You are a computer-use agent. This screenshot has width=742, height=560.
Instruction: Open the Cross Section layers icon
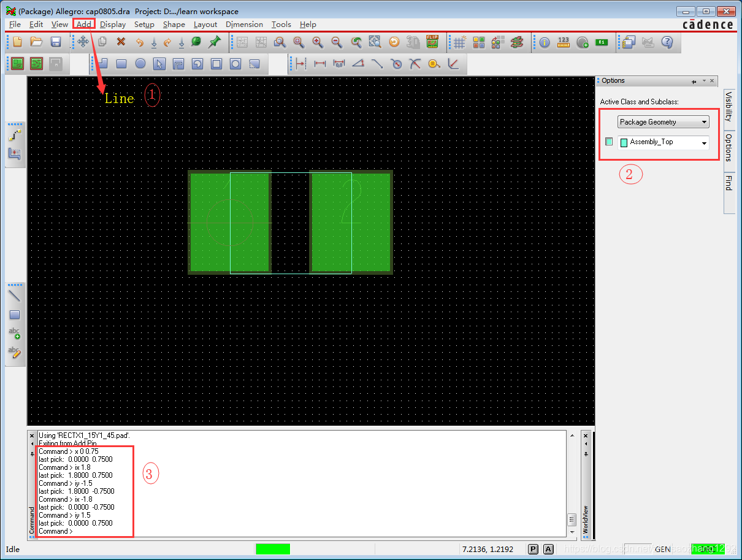pyautogui.click(x=517, y=42)
